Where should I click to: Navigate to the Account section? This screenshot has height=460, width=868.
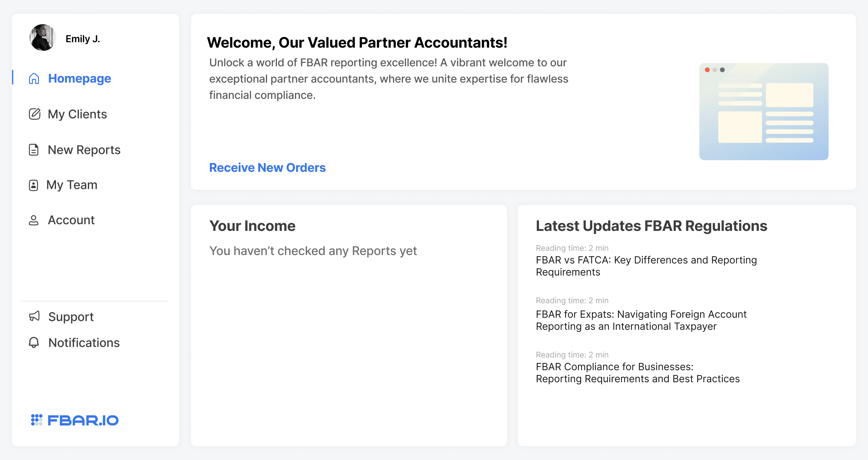[x=71, y=220]
